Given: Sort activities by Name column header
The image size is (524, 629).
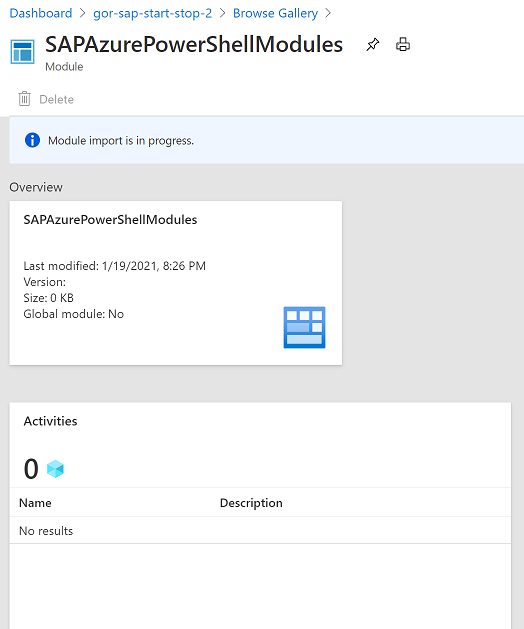Looking at the screenshot, I should [35, 503].
